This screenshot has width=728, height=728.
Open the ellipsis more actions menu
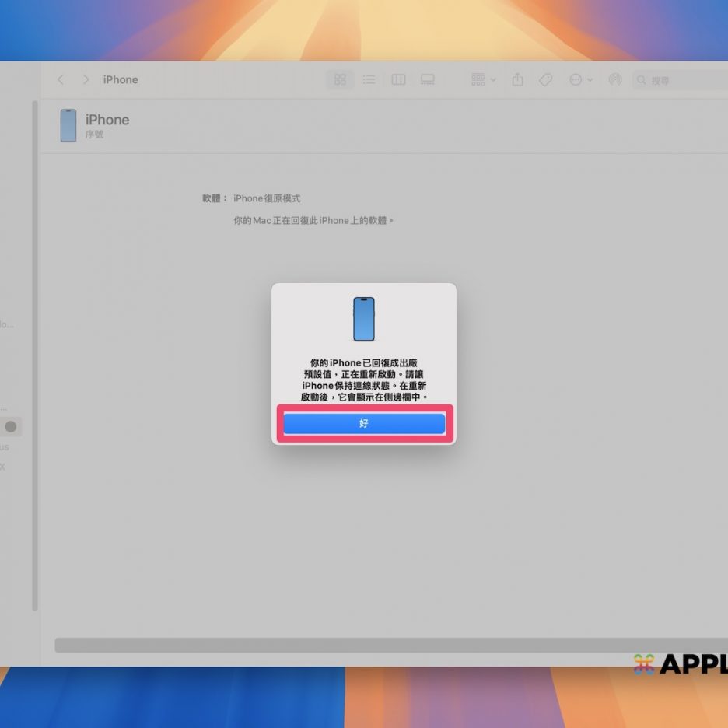coord(580,80)
